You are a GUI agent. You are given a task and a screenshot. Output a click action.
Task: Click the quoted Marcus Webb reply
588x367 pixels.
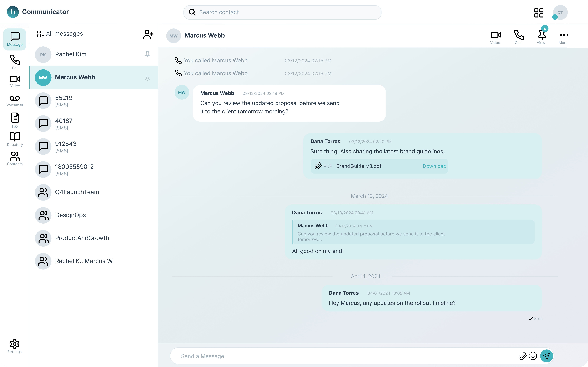pyautogui.click(x=413, y=232)
